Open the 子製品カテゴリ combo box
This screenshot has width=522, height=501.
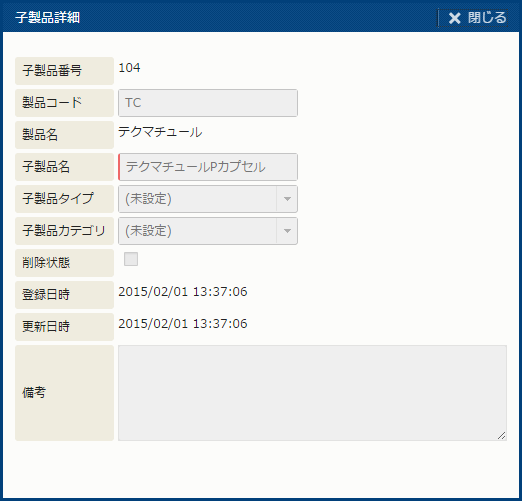point(208,231)
